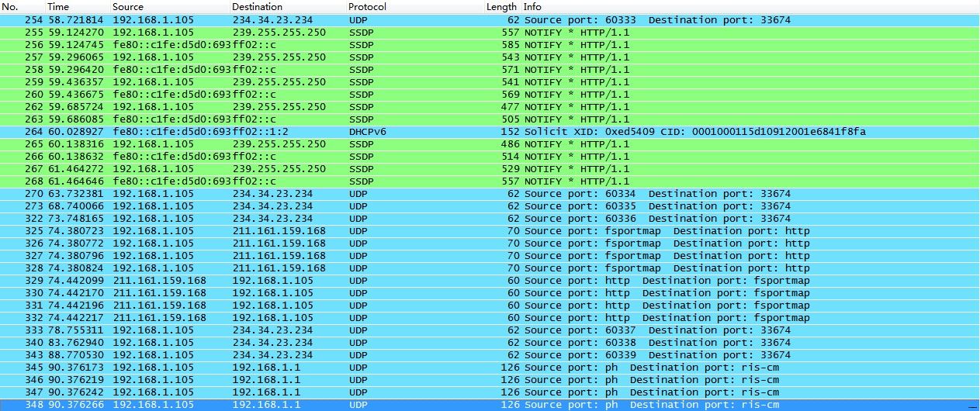Image resolution: width=980 pixels, height=411 pixels.
Task: Select packet 329 from 211.161.159.168
Action: click(490, 281)
